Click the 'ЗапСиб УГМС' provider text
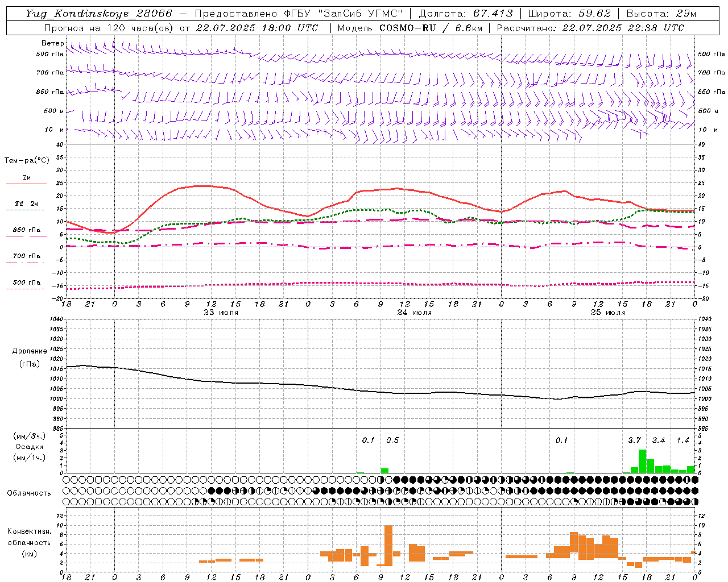 (x=361, y=14)
